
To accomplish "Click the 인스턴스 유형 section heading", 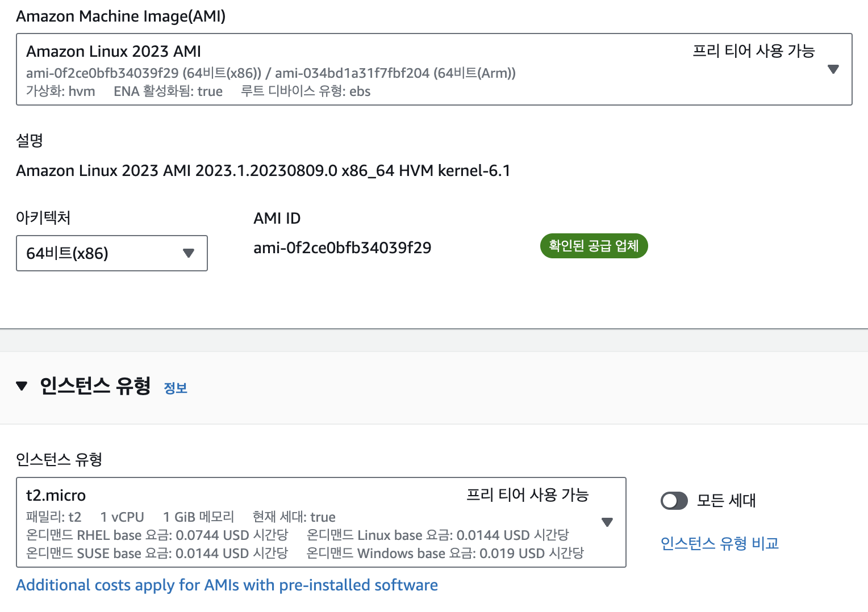I will pyautogui.click(x=95, y=386).
